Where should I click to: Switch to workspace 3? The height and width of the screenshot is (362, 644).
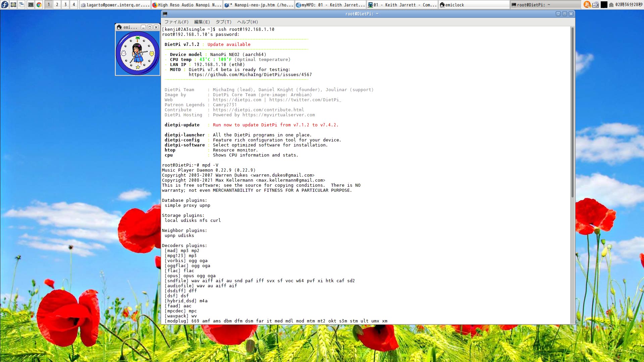tap(65, 5)
